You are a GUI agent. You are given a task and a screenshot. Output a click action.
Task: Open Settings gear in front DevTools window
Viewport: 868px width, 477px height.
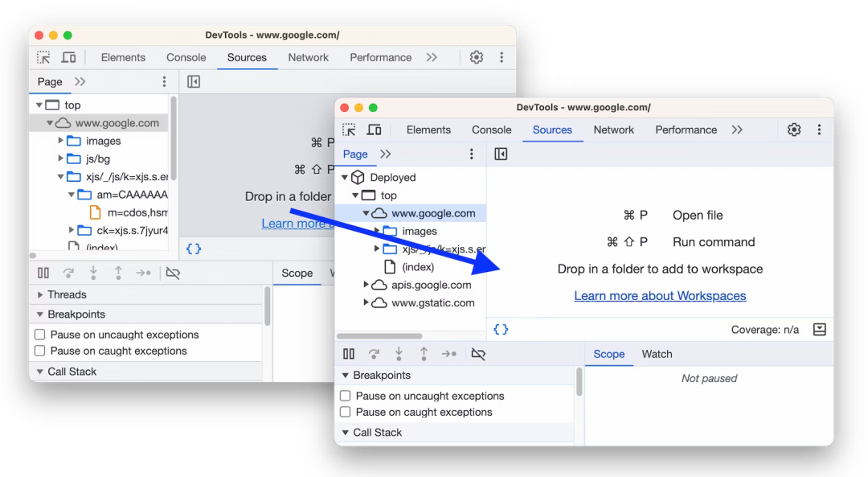(x=794, y=130)
